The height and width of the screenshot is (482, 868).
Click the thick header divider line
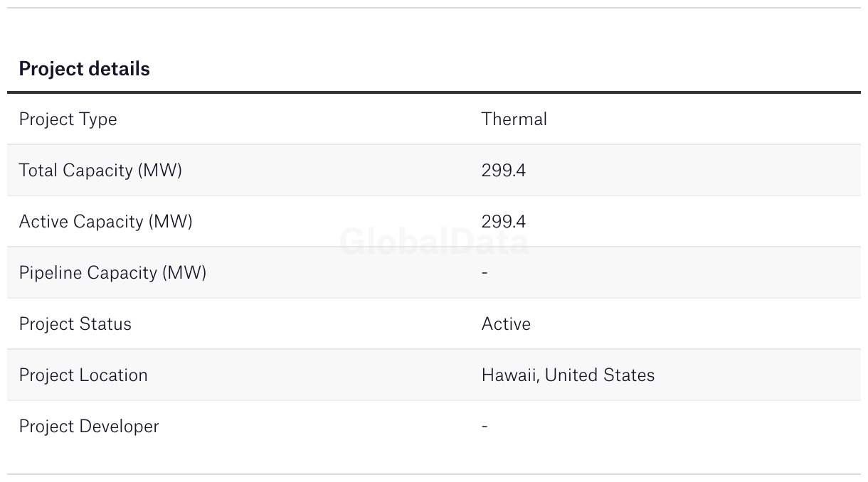coord(434,92)
